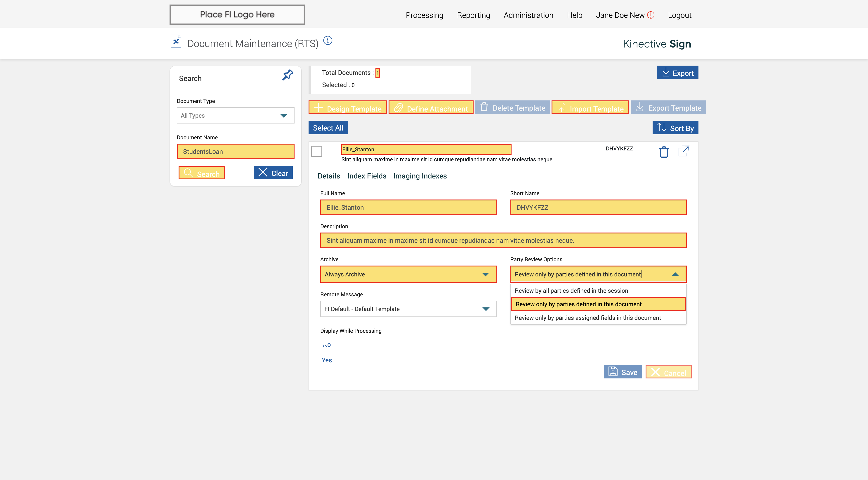The width and height of the screenshot is (868, 480).
Task: Click the Save button
Action: coord(622,372)
